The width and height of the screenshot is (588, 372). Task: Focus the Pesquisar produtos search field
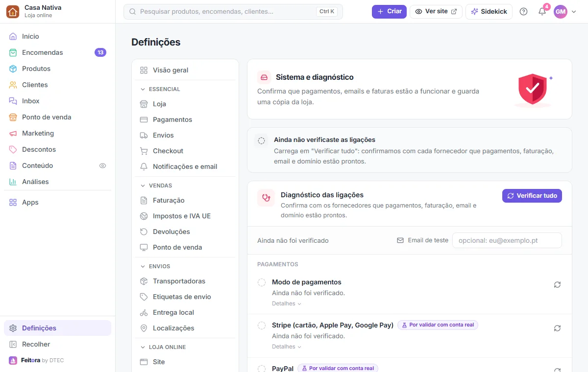coord(233,11)
